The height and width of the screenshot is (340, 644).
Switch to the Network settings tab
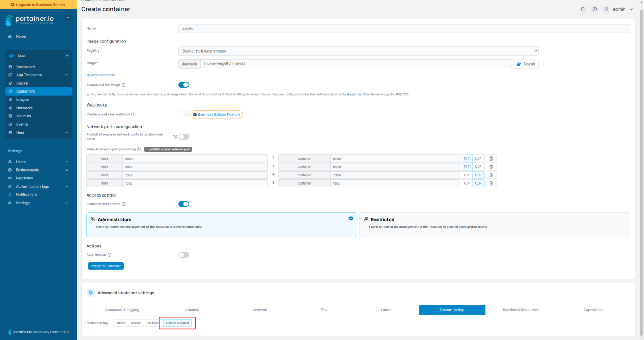coord(260,310)
